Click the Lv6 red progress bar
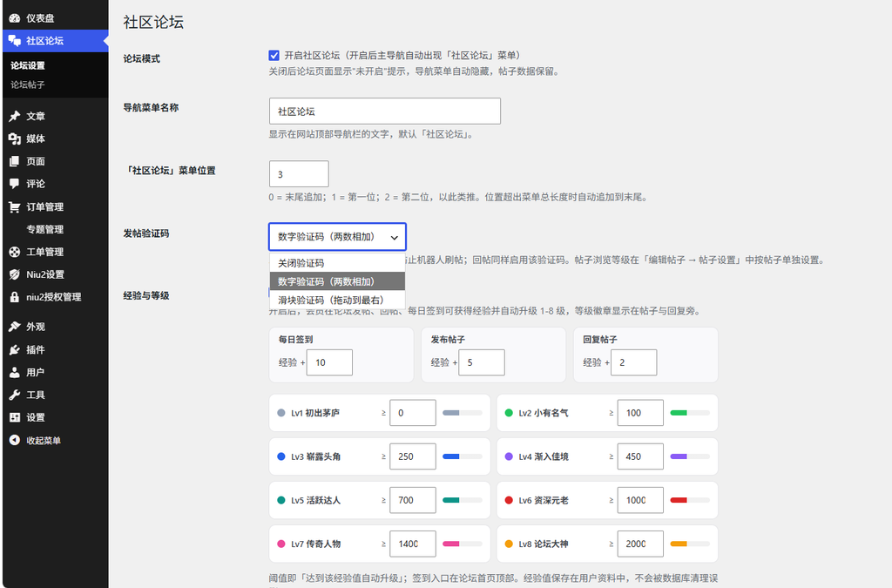The height and width of the screenshot is (588, 892). tap(690, 500)
